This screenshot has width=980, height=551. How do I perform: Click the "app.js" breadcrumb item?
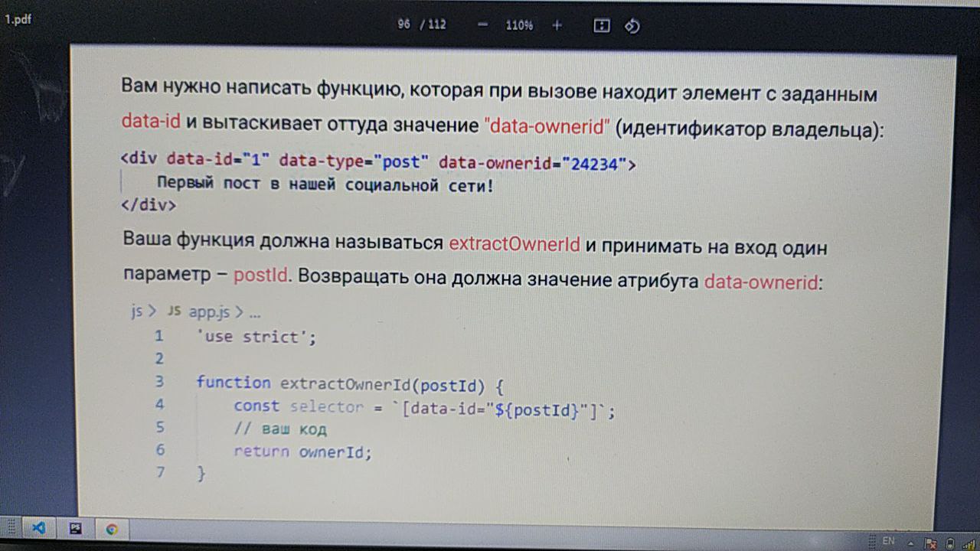click(x=208, y=312)
